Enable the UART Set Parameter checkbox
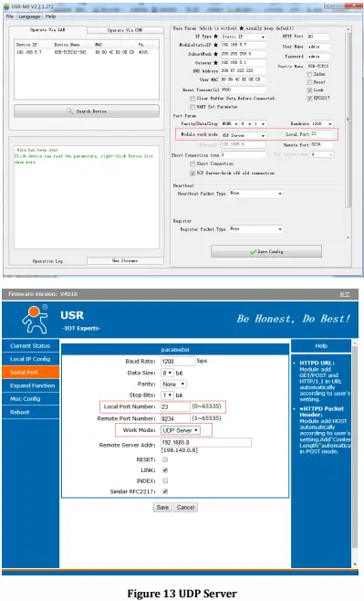This screenshot has width=364, height=601. pos(192,107)
